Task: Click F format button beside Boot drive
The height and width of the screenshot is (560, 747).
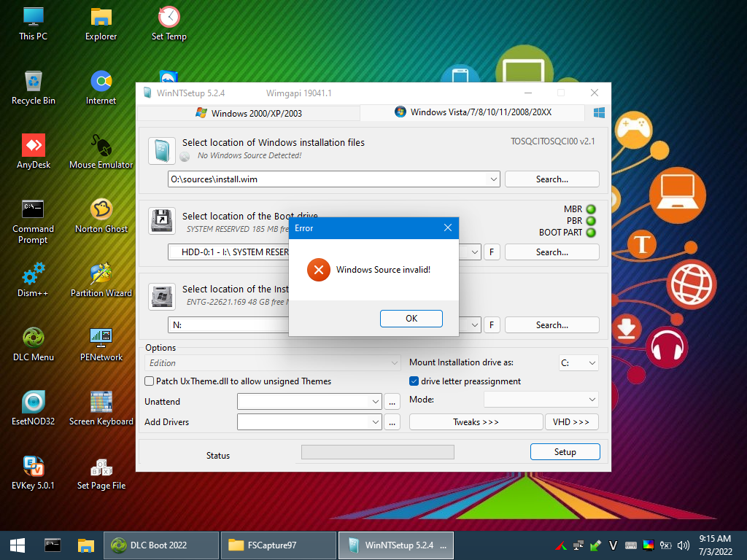Action: [492, 252]
